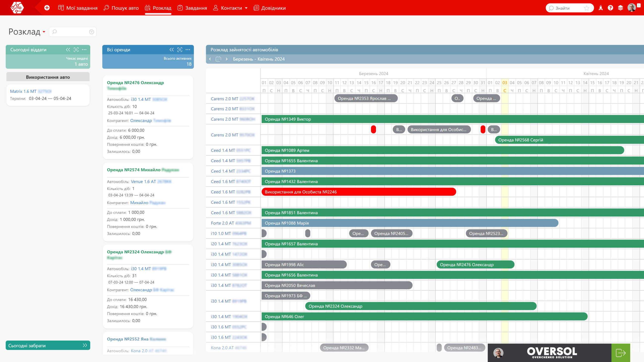Image resolution: width=644 pixels, height=362 pixels.
Task: Expand the 'Контакти' menu dropdown
Action: click(x=246, y=8)
